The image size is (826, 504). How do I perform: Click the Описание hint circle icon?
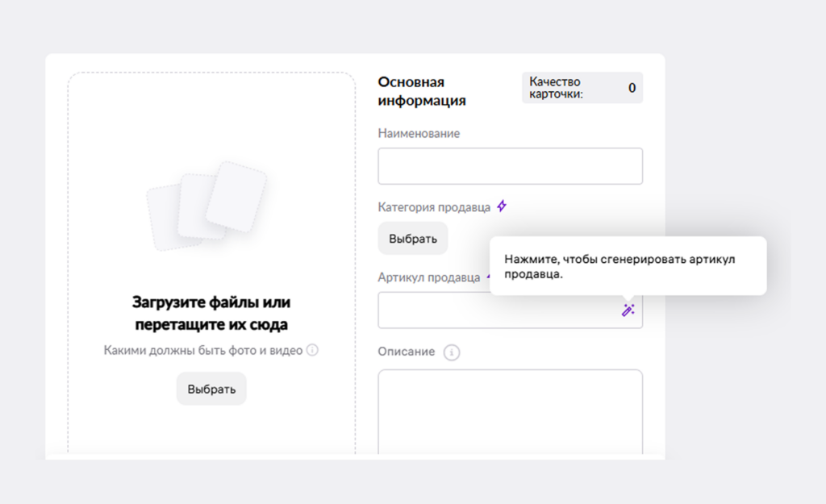pyautogui.click(x=452, y=352)
